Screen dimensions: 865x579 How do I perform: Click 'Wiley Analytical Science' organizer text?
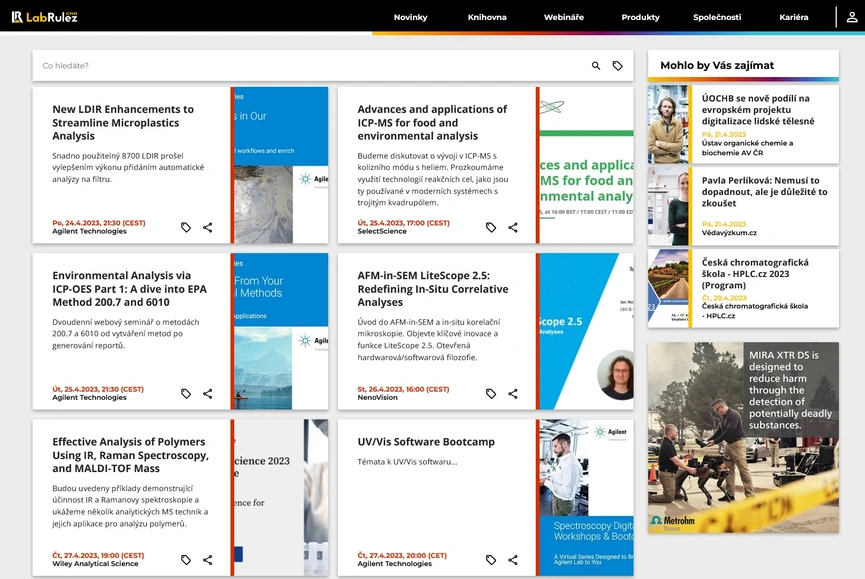[x=95, y=564]
